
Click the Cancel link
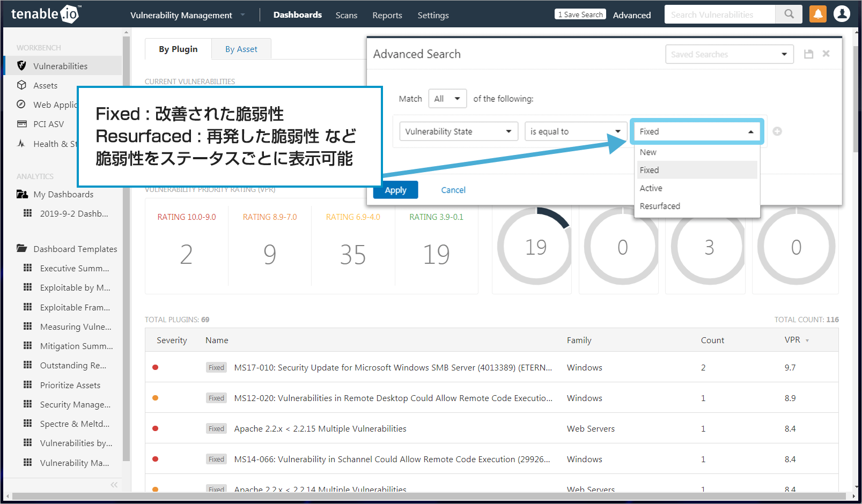pos(453,190)
